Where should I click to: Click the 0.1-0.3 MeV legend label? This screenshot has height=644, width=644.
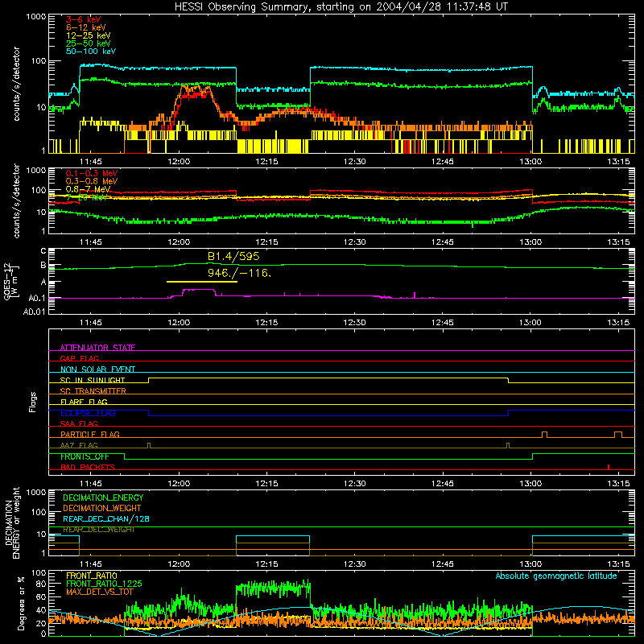(x=92, y=173)
